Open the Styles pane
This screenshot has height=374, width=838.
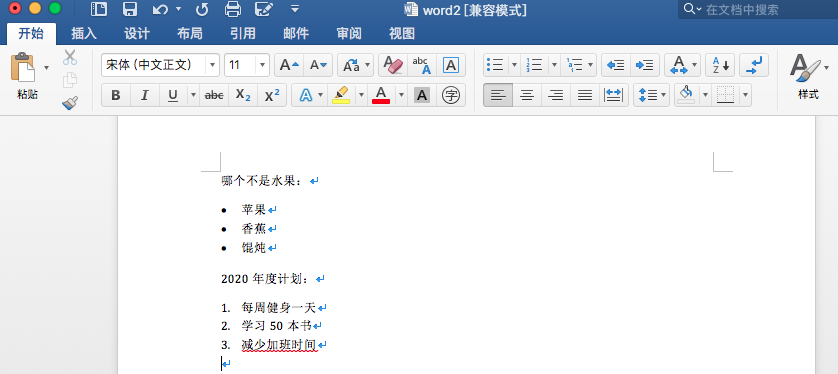tap(808, 76)
